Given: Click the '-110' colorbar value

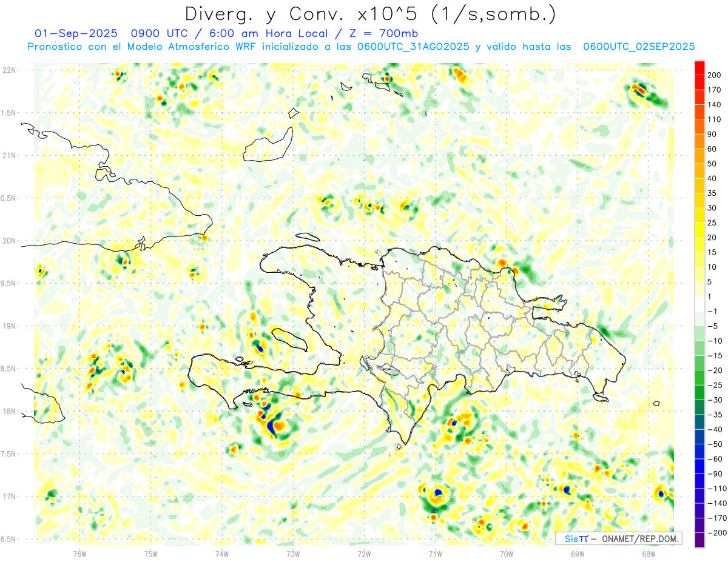Looking at the screenshot, I should coord(716,489).
